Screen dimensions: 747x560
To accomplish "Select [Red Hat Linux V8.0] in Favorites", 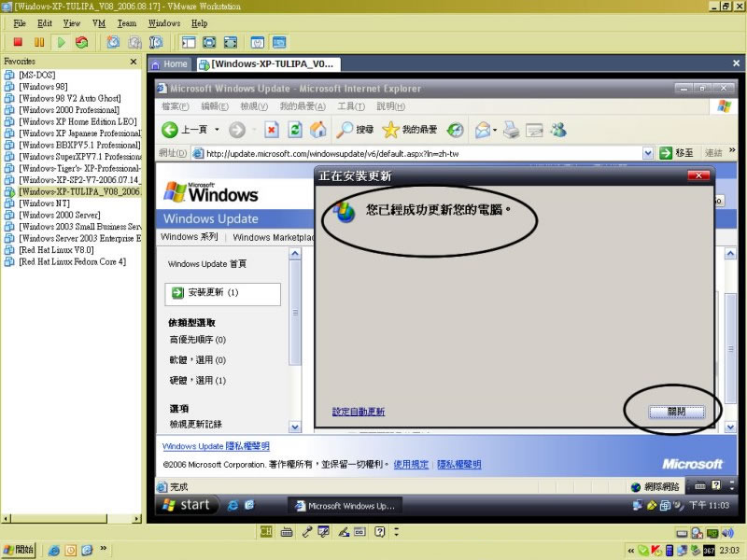I will [56, 249].
